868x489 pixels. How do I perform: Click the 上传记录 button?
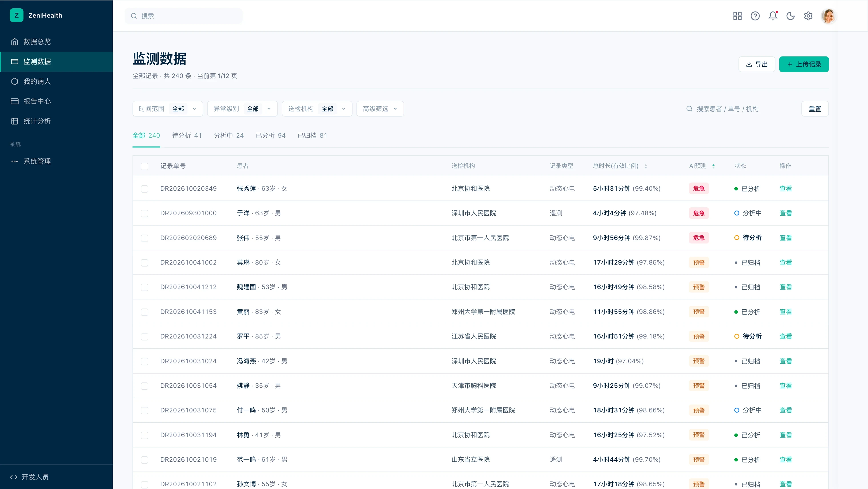pos(804,64)
